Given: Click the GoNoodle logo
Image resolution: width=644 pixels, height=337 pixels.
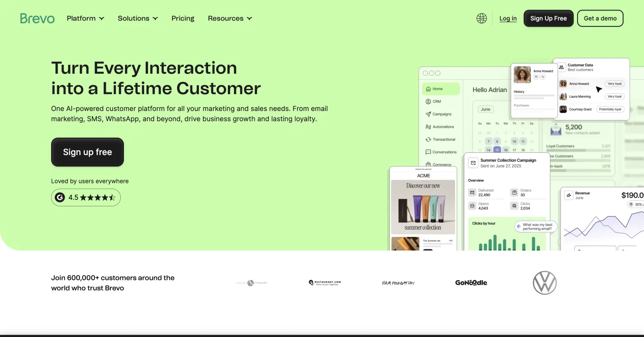Looking at the screenshot, I should pyautogui.click(x=471, y=283).
